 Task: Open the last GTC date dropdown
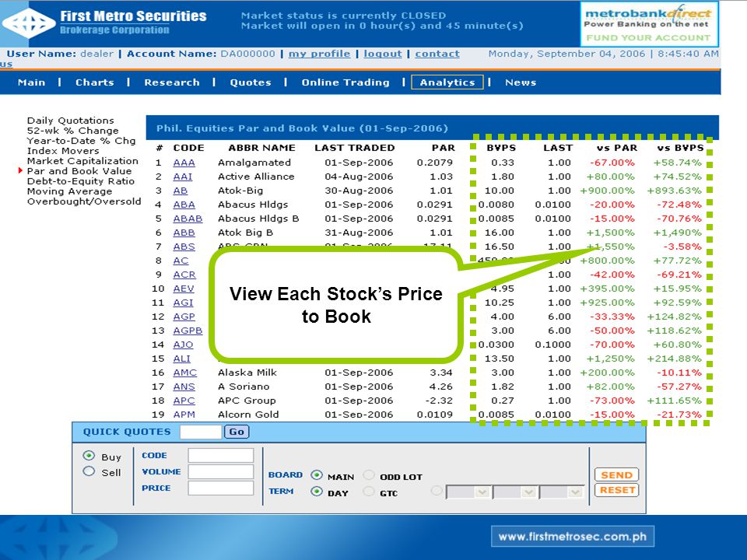(561, 492)
